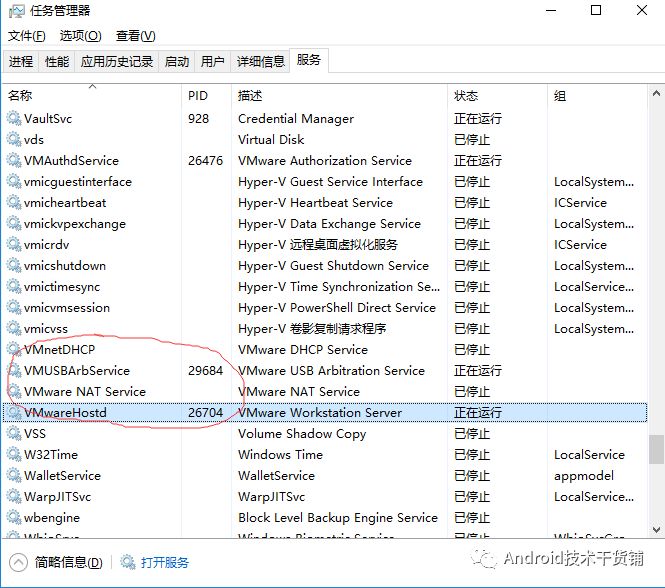Click the scrollbar down arrow
This screenshot has width=665, height=588.
656,529
